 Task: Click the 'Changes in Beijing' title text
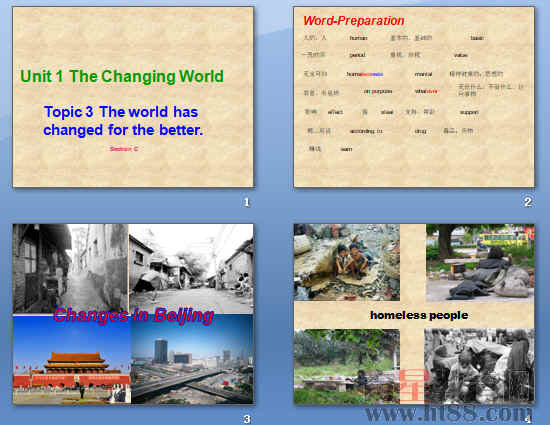click(x=134, y=315)
